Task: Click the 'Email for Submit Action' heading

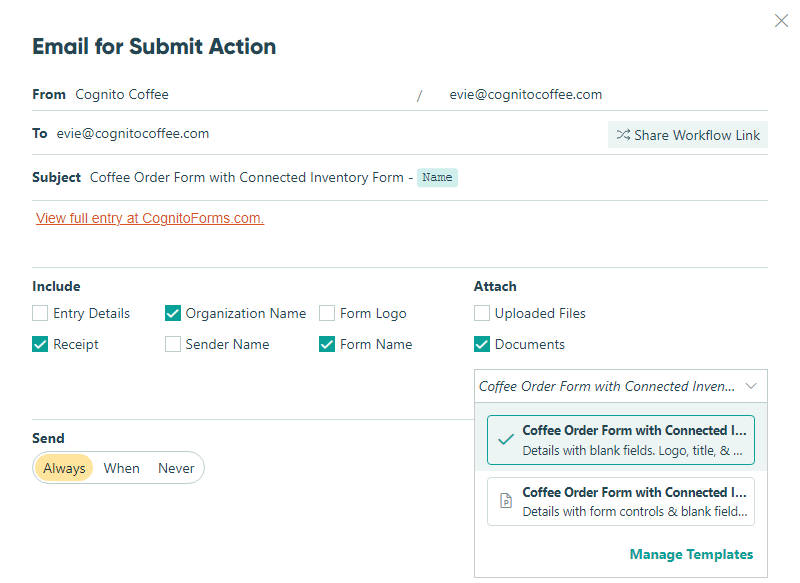Action: click(154, 46)
